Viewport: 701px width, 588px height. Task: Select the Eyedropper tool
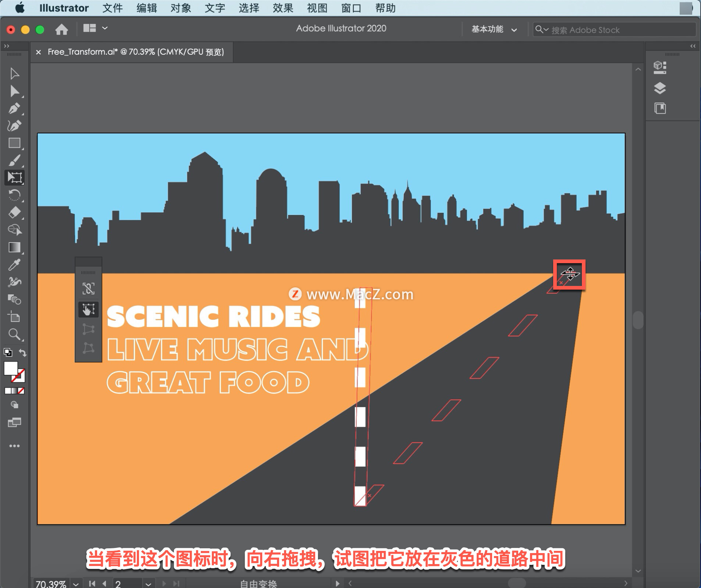tap(14, 265)
